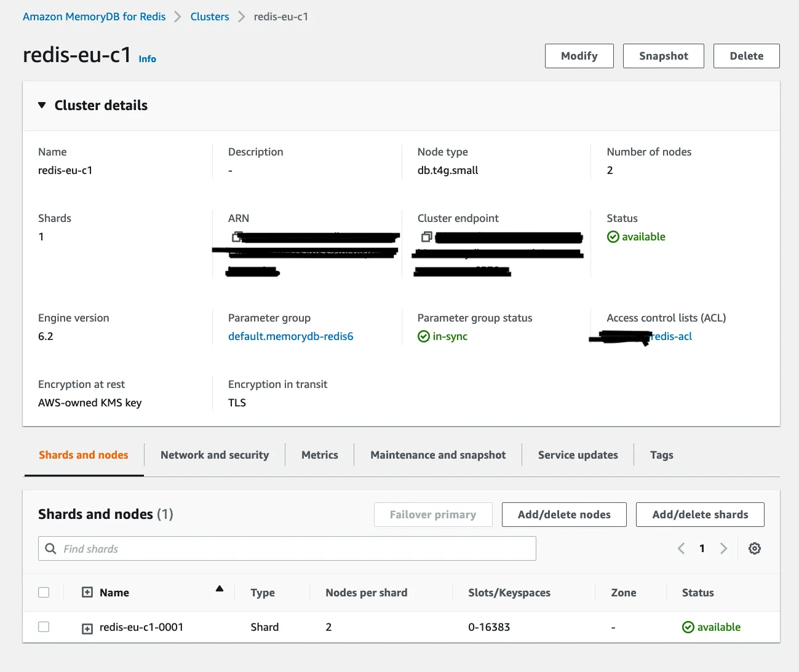
Task: Go to next page of shards
Action: click(723, 548)
